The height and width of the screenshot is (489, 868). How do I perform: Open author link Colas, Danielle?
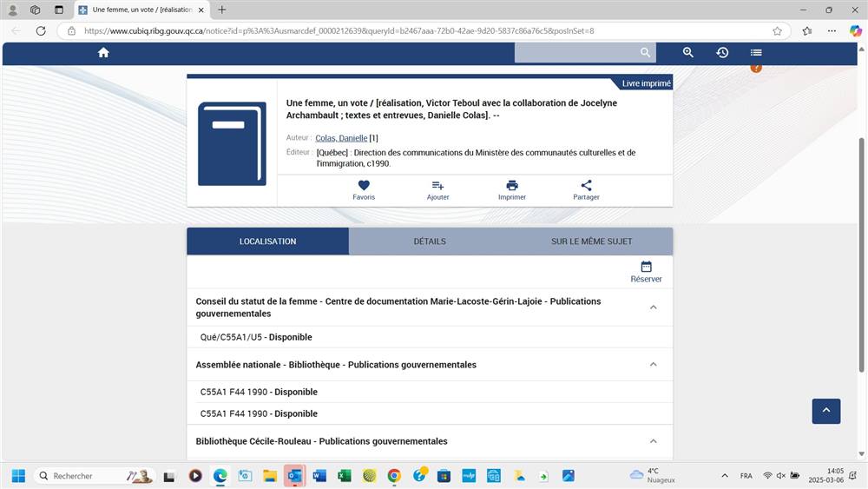tap(341, 138)
